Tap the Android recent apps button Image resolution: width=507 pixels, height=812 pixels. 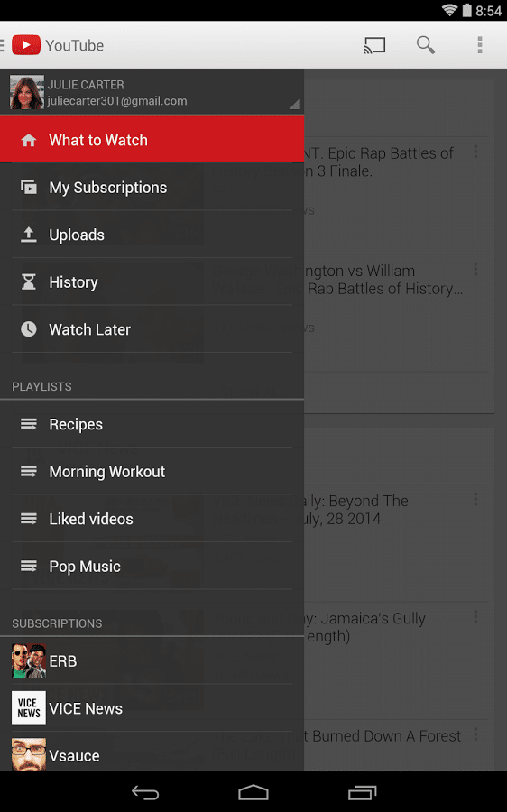pyautogui.click(x=362, y=792)
